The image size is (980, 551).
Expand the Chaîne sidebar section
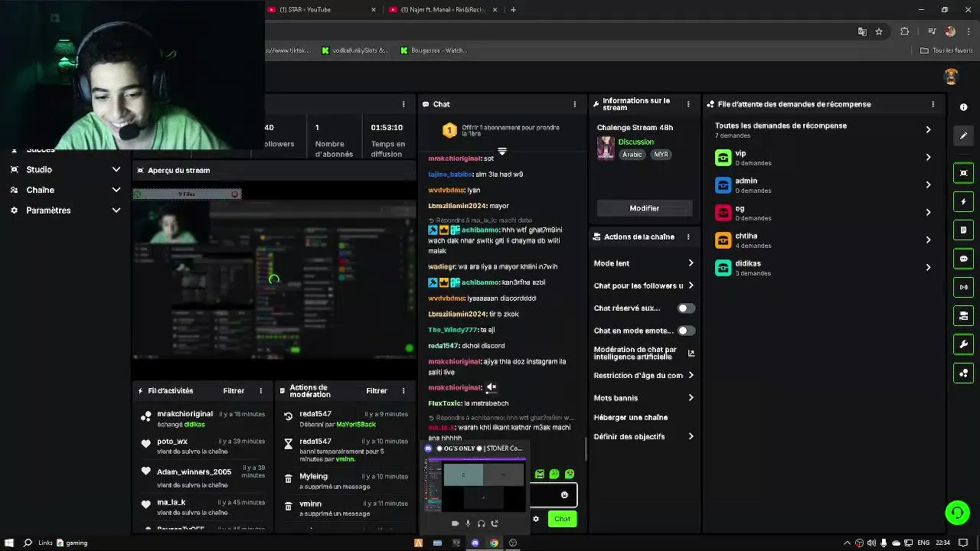coord(65,190)
